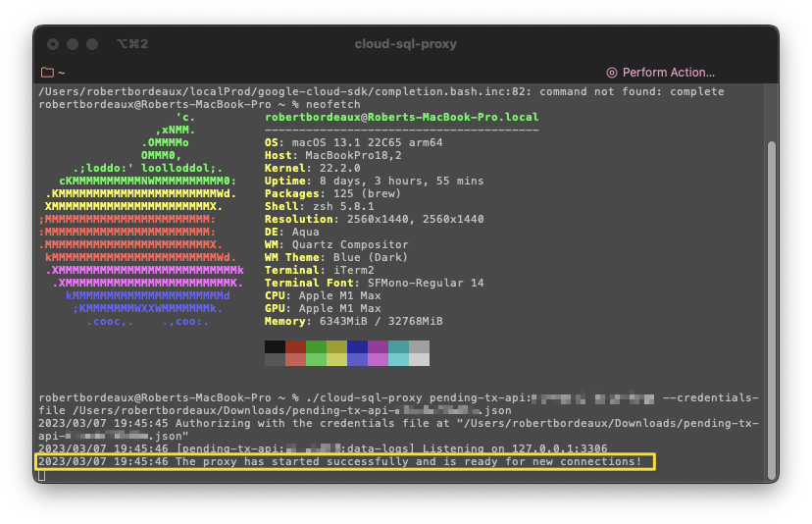Viewport: 812px width, 524px height.
Task: Click the target icon beside Perform Action
Action: click(x=612, y=73)
